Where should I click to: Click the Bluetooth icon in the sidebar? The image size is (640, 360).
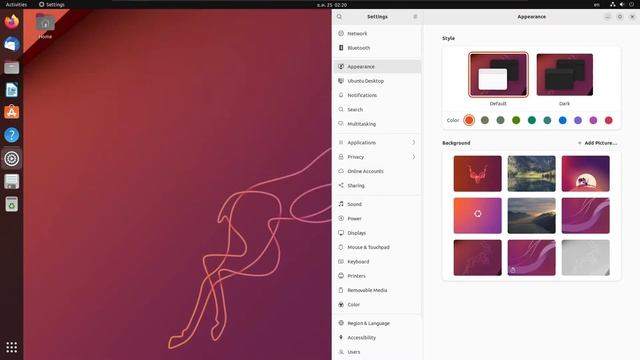(341, 48)
